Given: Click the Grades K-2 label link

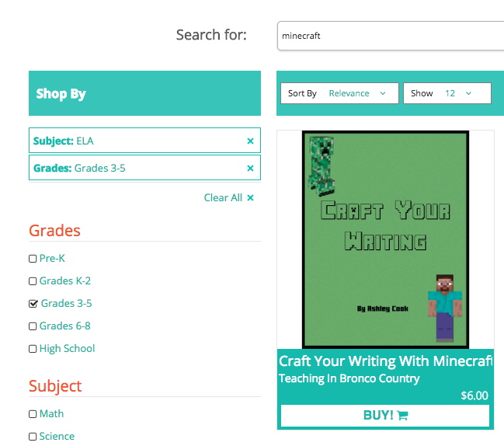Looking at the screenshot, I should (x=65, y=281).
